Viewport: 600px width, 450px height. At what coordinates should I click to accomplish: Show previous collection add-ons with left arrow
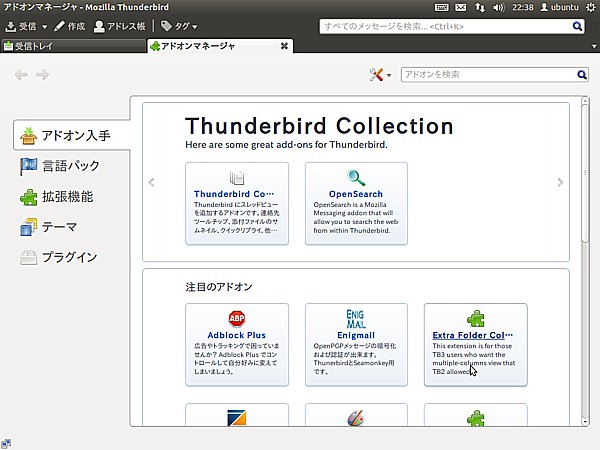click(152, 182)
